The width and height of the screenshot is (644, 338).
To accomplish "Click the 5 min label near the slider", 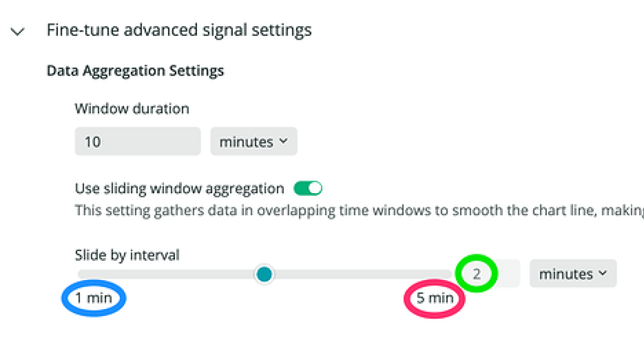I will tap(434, 298).
